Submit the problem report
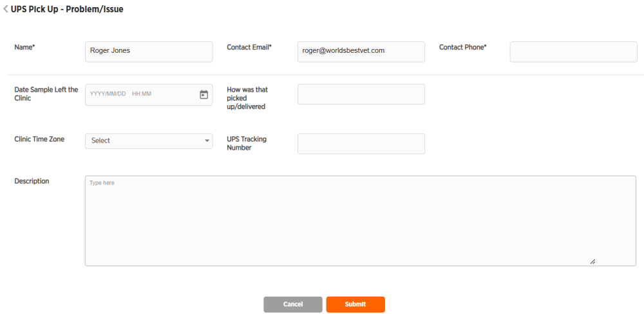Screen dimensions: 644x314 [355, 304]
